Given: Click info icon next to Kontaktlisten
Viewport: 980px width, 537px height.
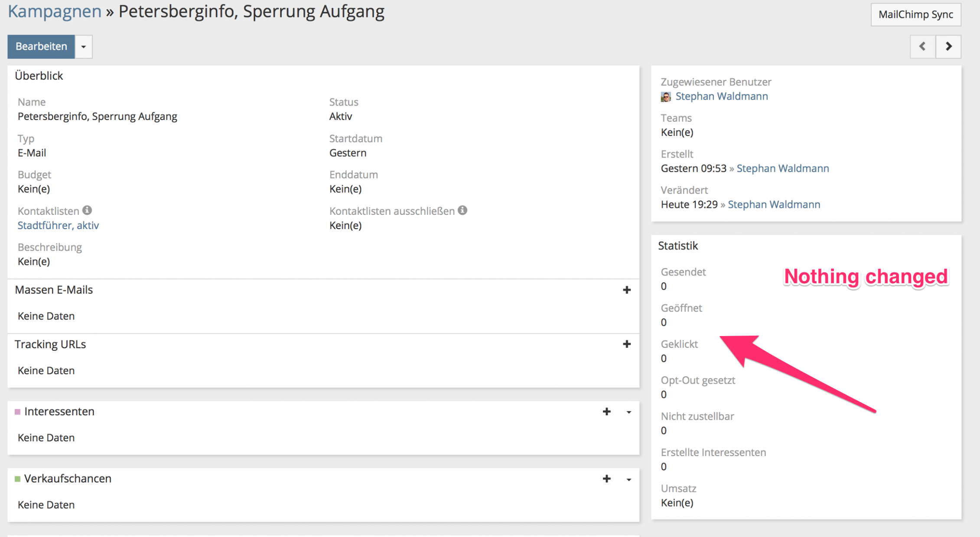Looking at the screenshot, I should [87, 210].
